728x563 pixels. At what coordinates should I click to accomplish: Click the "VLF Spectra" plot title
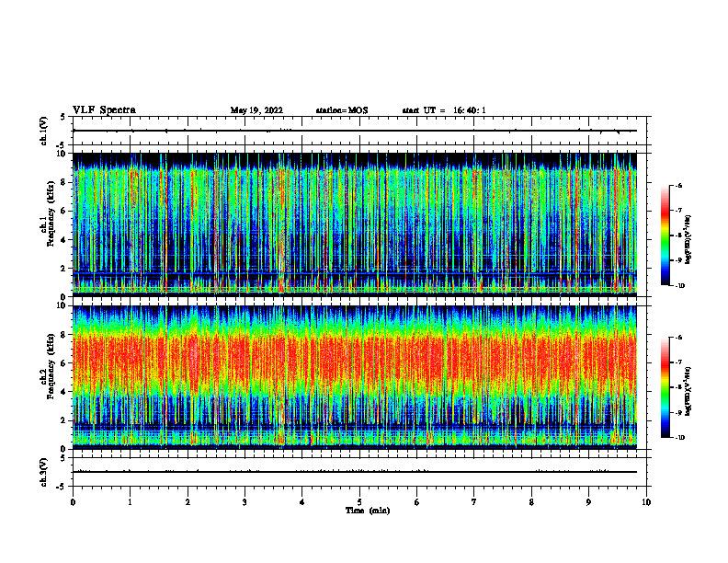coord(104,110)
